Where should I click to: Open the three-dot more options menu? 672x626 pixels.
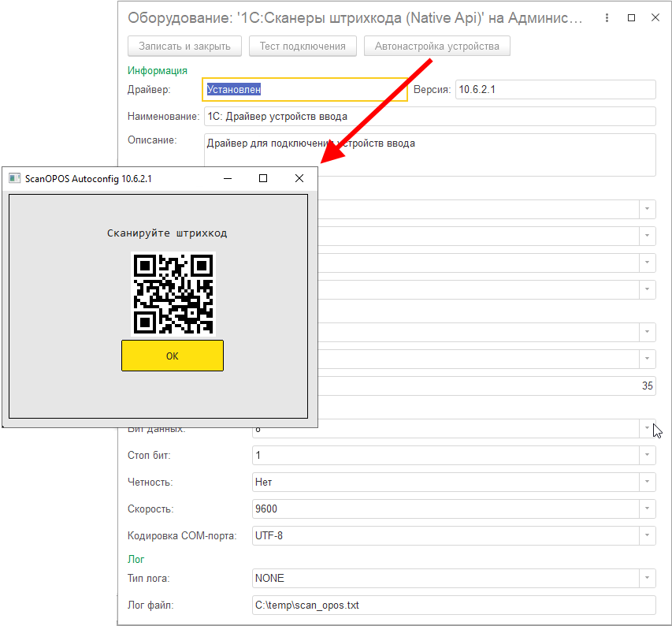[x=607, y=18]
